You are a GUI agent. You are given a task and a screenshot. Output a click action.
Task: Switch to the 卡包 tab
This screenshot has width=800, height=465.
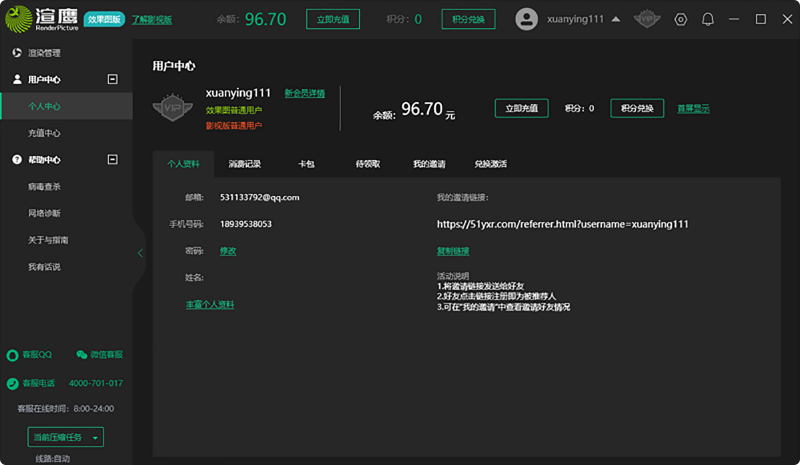pos(306,164)
